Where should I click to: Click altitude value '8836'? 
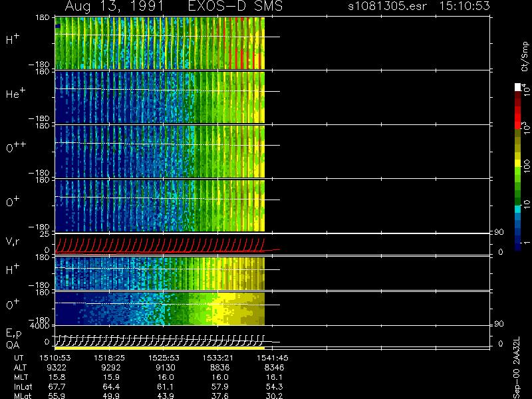click(219, 367)
